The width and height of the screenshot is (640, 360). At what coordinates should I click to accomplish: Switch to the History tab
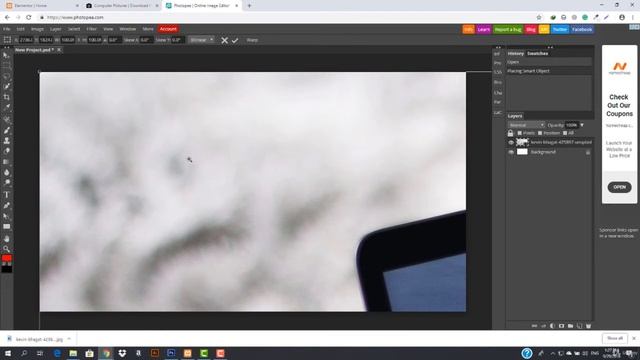[x=516, y=53]
